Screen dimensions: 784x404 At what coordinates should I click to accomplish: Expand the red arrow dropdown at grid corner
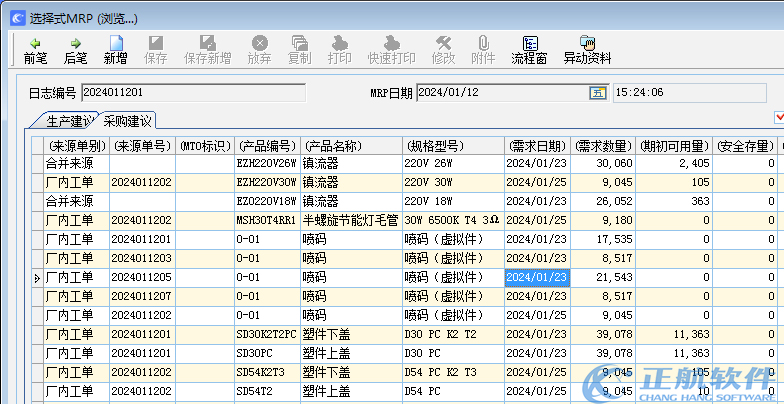coord(779,118)
